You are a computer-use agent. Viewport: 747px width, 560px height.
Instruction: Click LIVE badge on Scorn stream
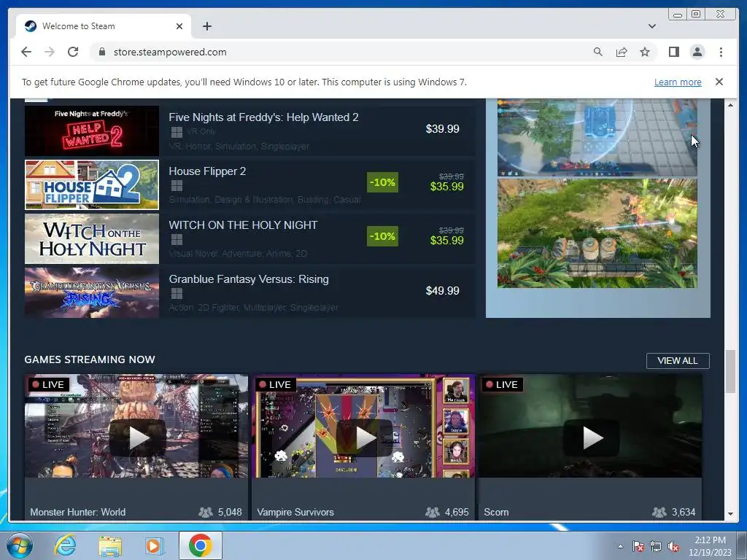(502, 384)
